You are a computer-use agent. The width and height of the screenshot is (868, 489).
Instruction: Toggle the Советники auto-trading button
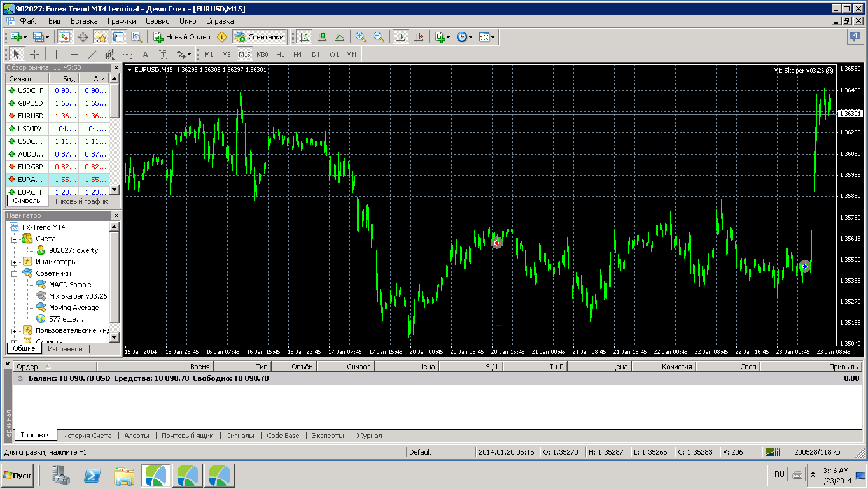point(259,37)
